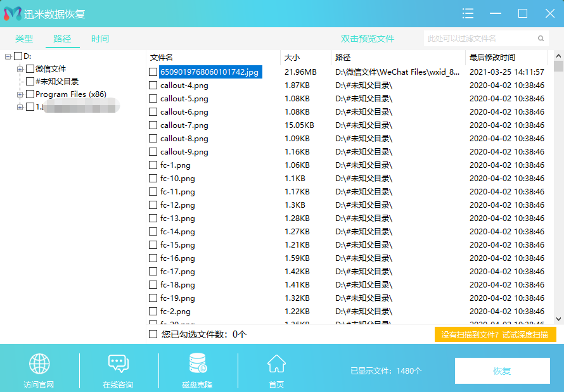
Task: Open the hamburger menu in title bar
Action: [x=468, y=13]
